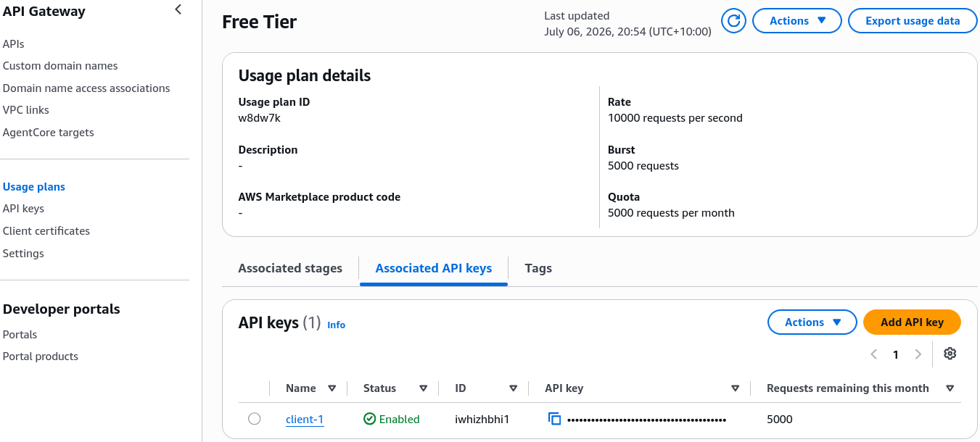980x442 pixels.
Task: Sort the table by ID column
Action: coord(514,388)
